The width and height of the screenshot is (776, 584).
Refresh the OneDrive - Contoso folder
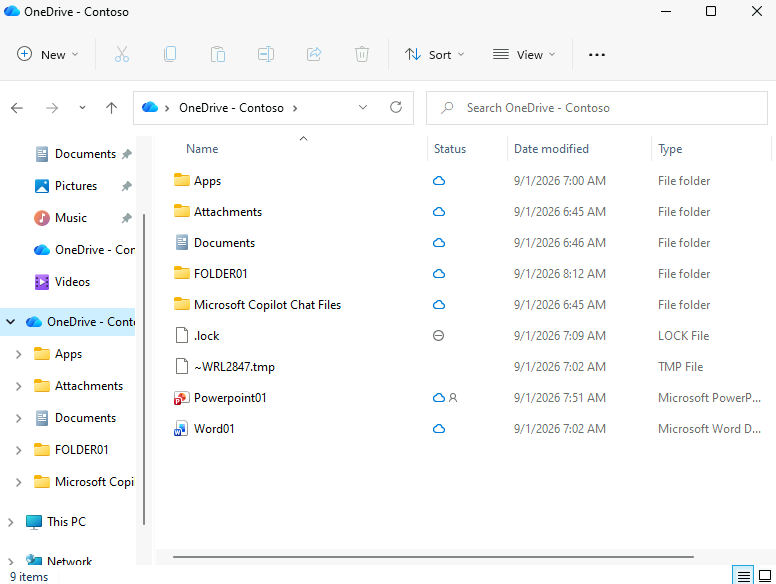396,107
